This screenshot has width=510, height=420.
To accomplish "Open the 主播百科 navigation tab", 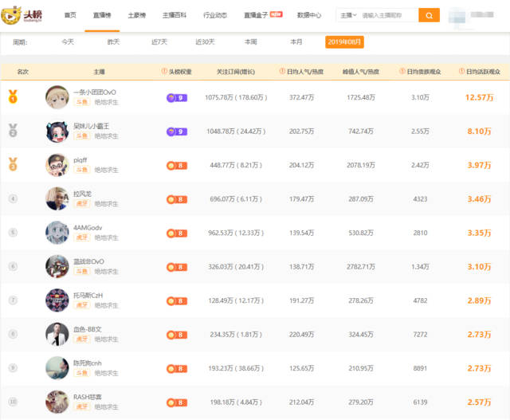I will pos(175,15).
